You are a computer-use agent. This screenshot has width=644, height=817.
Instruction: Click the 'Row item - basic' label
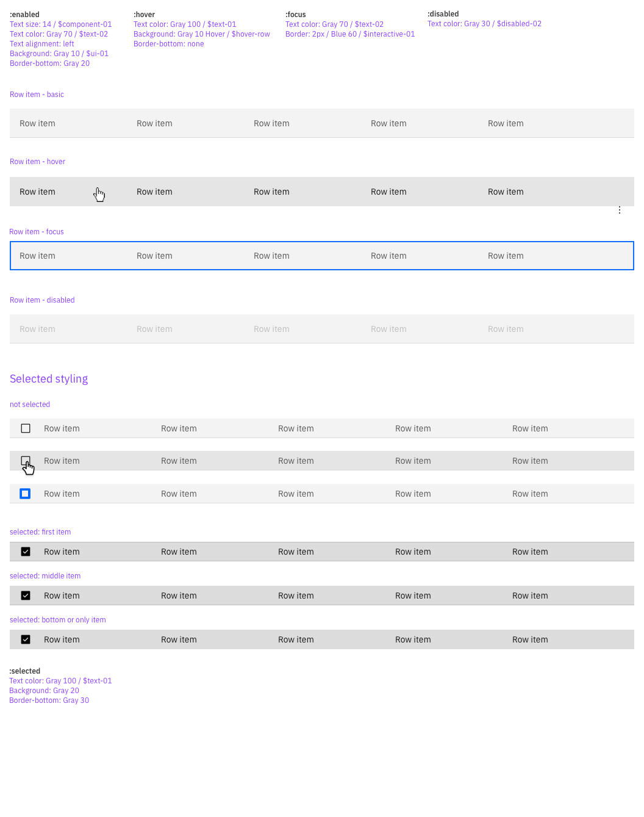point(37,95)
